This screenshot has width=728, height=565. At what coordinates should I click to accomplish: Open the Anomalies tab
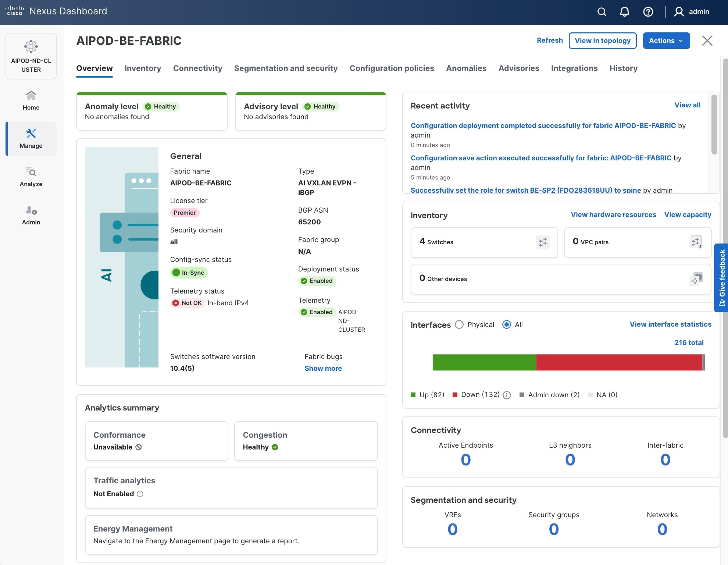[x=466, y=68]
